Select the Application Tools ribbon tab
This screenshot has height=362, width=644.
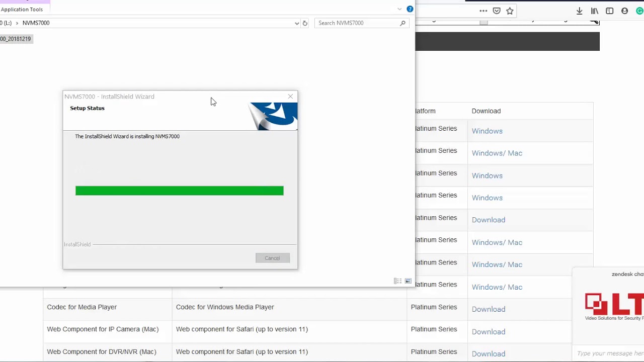(22, 9)
